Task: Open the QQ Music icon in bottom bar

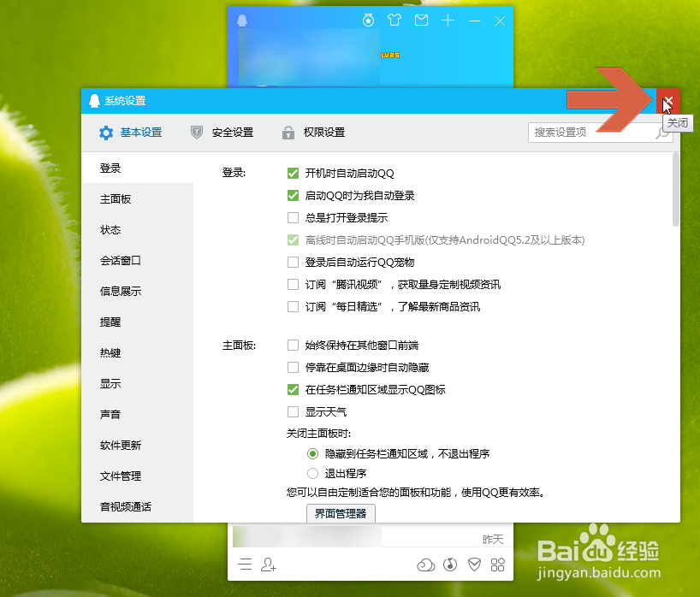Action: [450, 564]
